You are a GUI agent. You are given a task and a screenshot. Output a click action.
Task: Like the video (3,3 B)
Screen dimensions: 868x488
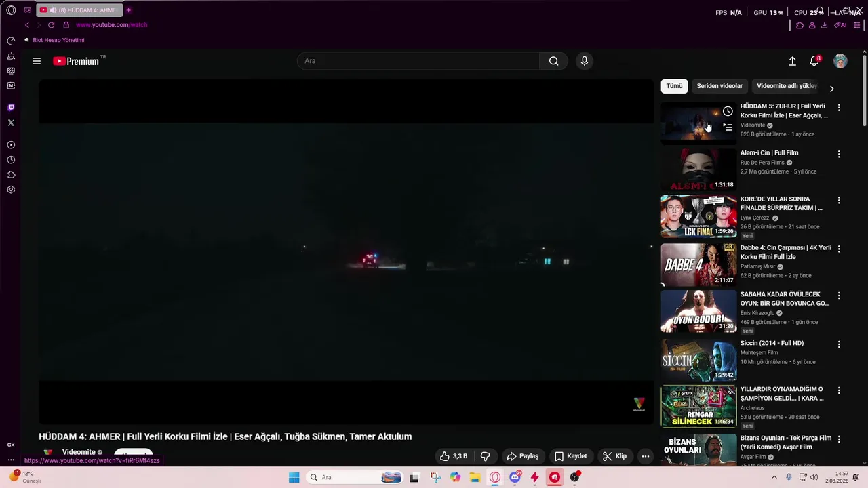(x=454, y=456)
